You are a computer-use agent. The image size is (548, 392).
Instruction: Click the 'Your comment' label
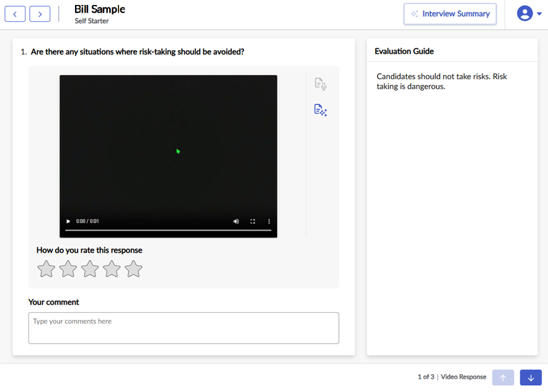tap(53, 302)
